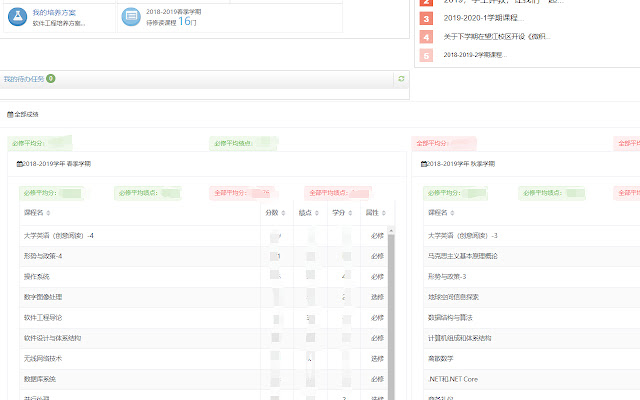Open the 我的培养方案 link
This screenshot has height=400, width=640.
(54, 13)
